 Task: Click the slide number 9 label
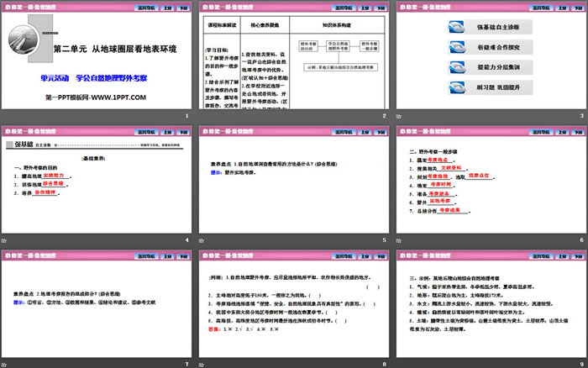[x=581, y=365]
